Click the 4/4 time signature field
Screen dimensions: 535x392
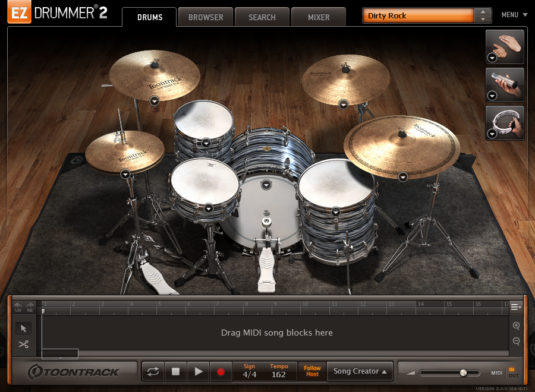250,374
